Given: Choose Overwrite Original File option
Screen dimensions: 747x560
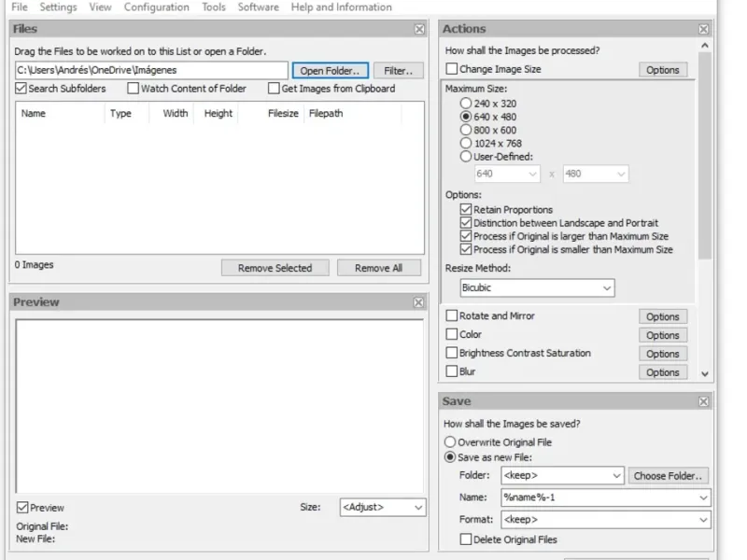Looking at the screenshot, I should [x=450, y=442].
